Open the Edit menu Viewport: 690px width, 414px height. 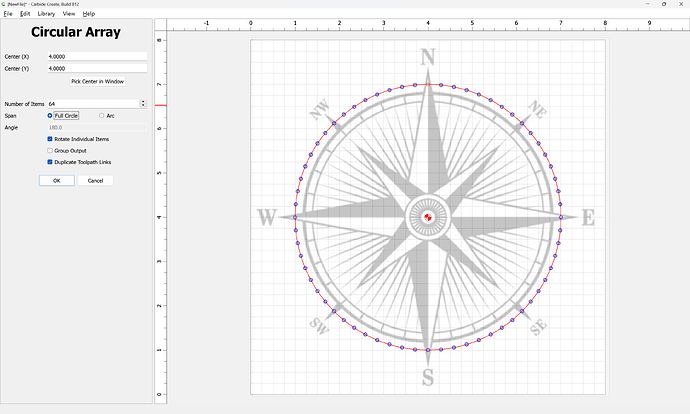coord(25,14)
